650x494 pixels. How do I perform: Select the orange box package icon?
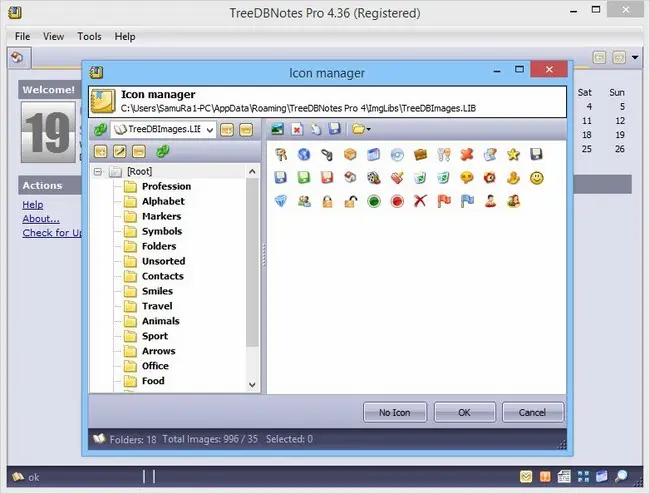pos(350,155)
